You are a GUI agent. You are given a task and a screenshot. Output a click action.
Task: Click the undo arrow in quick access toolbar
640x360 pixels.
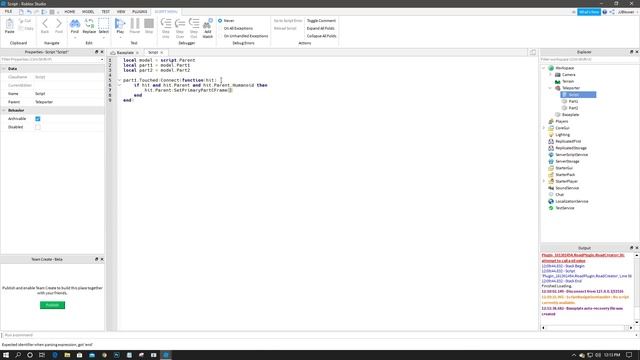[x=29, y=12]
